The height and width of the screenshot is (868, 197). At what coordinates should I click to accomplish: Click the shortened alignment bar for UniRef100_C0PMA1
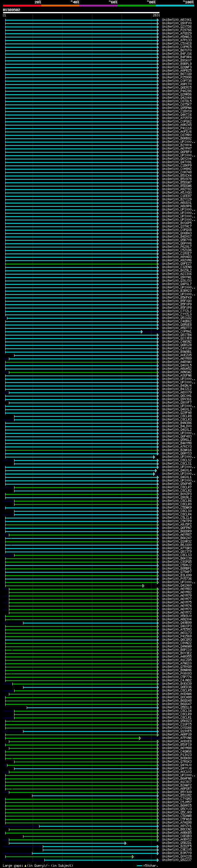click(74, 332)
